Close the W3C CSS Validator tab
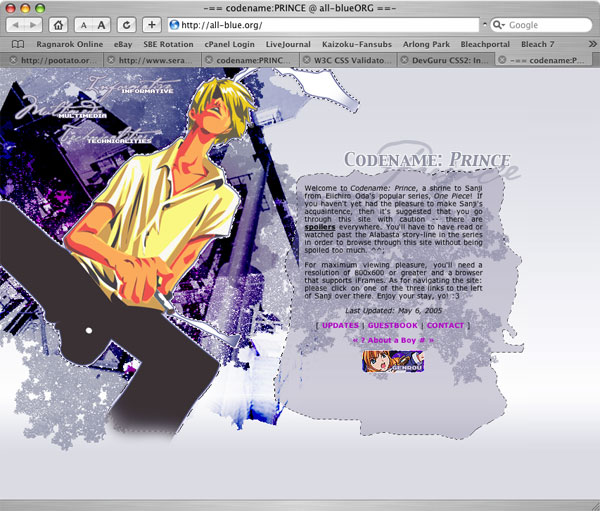600x511 pixels. (307, 61)
